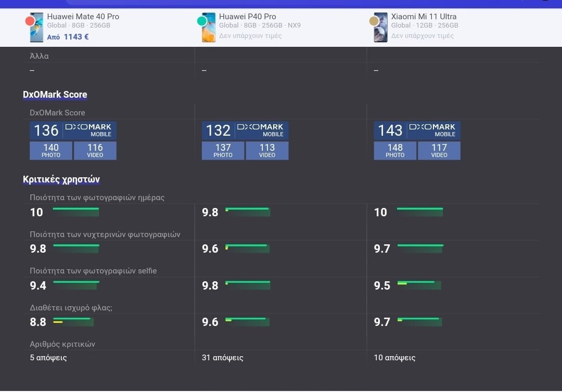This screenshot has height=392, width=562.
Task: Click the DxOMark Mobile 143 score badge
Action: [x=417, y=130]
